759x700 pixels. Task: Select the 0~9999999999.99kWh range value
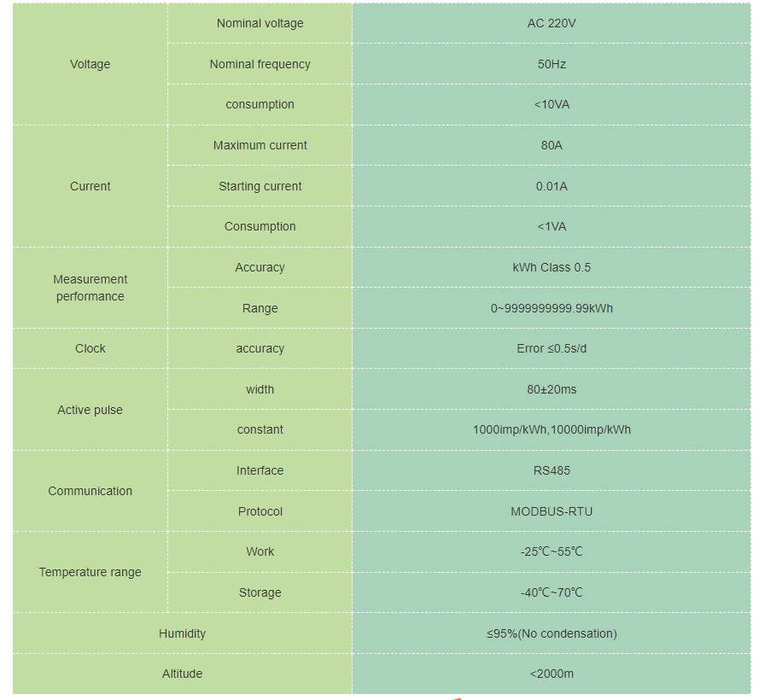pos(552,308)
